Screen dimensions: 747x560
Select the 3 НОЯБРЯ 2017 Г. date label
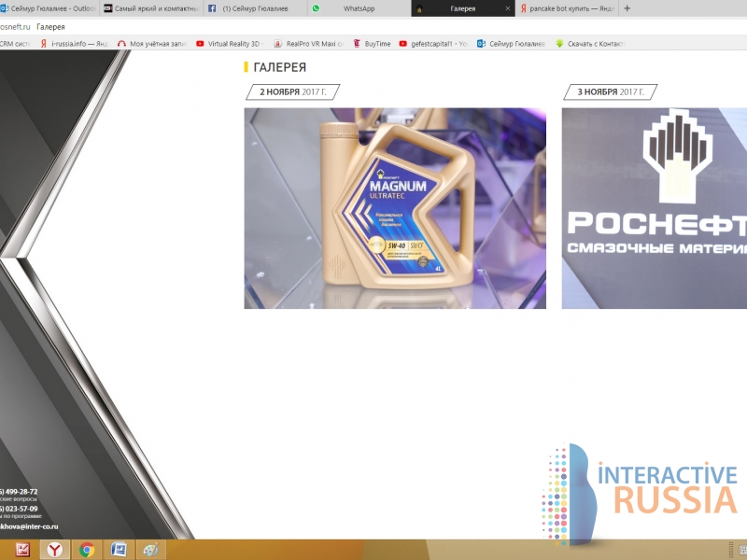[611, 91]
